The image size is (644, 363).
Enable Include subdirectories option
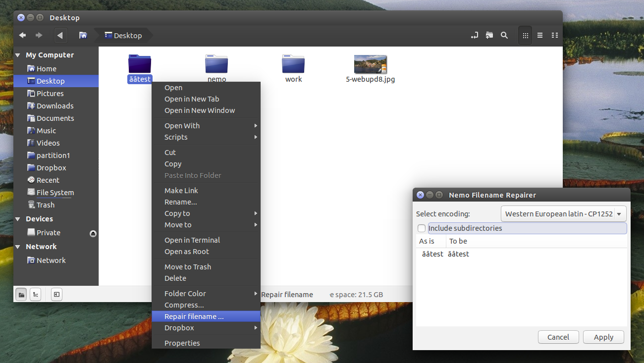(422, 228)
